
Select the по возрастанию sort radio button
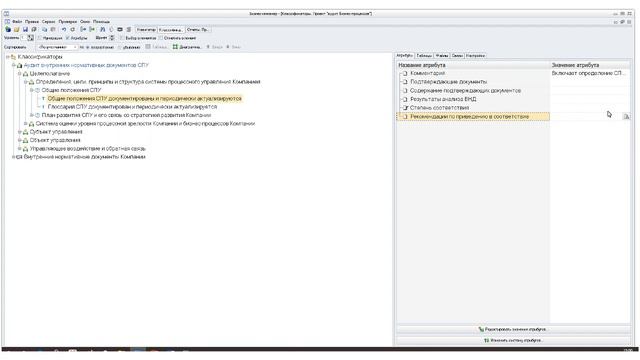point(87,47)
